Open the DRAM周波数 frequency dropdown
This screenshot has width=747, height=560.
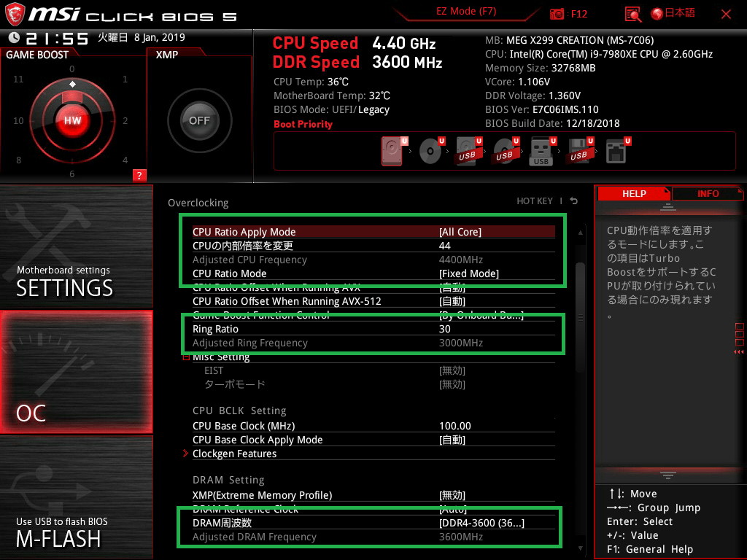click(481, 523)
